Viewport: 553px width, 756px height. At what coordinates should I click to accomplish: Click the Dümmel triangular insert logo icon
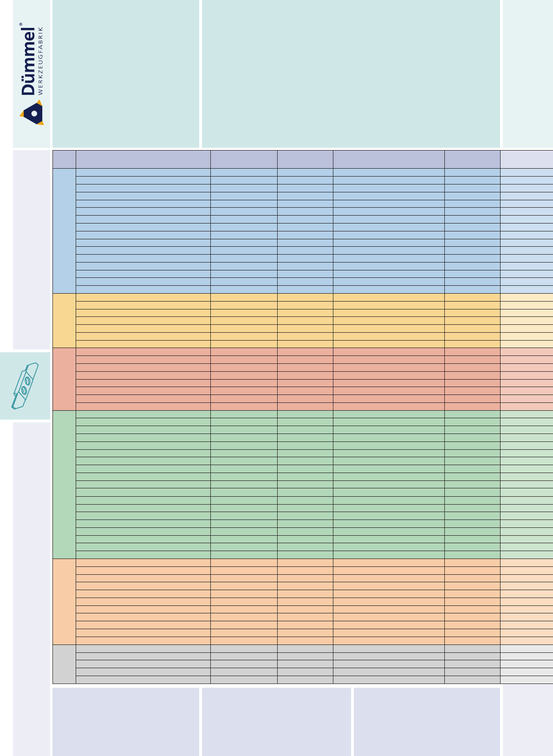point(32,112)
